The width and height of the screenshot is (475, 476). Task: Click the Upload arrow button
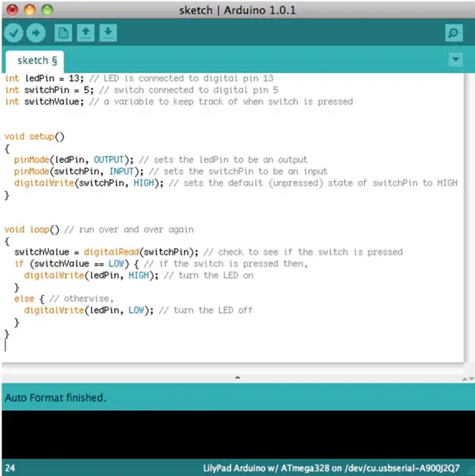coord(36,33)
